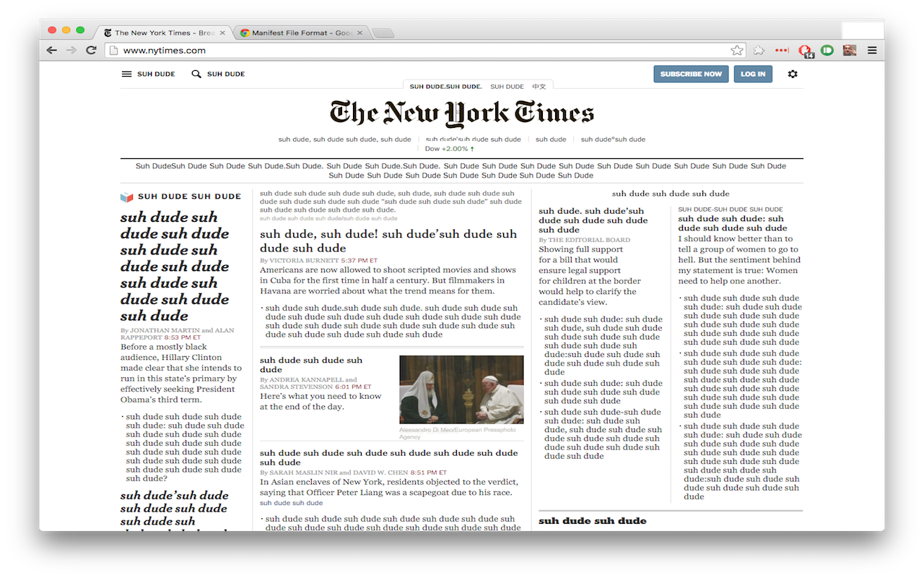Open the large italic headline in left column
This screenshot has width=924, height=578.
tap(175, 266)
